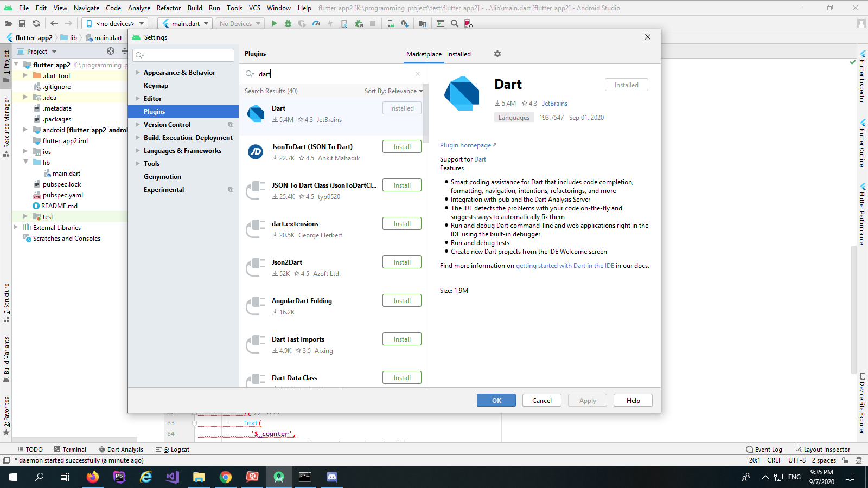Select Keymap in settings sidebar
The image size is (868, 488).
pyautogui.click(x=183, y=86)
